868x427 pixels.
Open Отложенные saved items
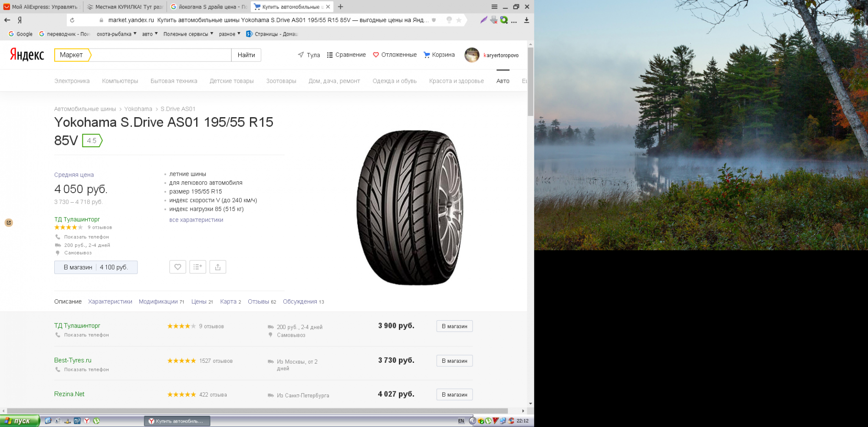(395, 55)
